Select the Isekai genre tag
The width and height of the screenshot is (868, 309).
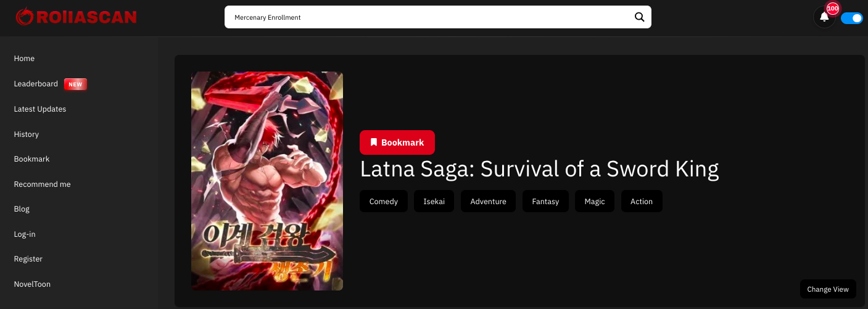click(x=434, y=202)
